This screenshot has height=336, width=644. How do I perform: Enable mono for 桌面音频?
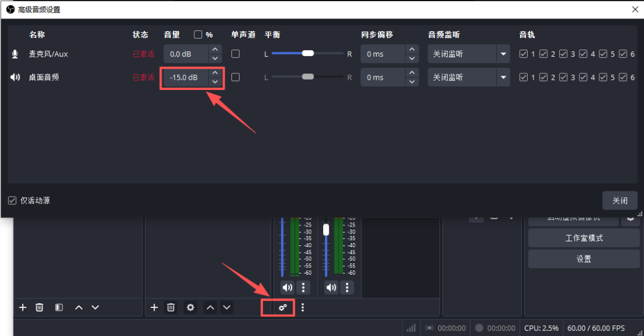(236, 77)
